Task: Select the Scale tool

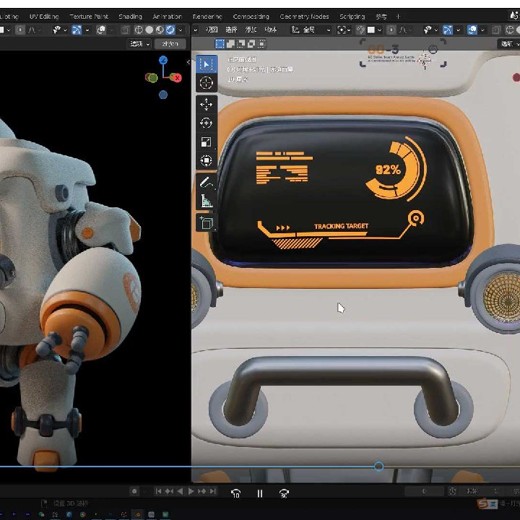Action: coord(206,142)
